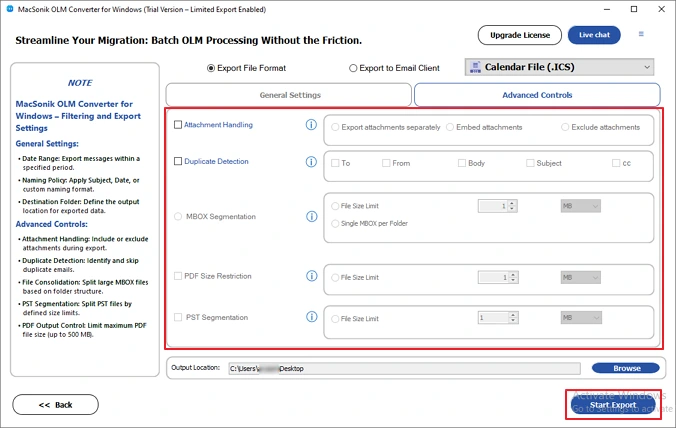
Task: Click the calendar icon in format dropdown
Action: tap(475, 67)
